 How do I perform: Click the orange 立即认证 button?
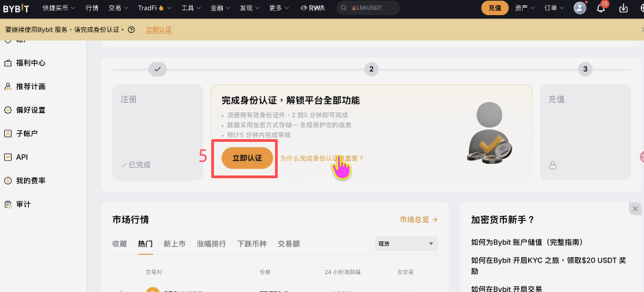[x=248, y=158]
